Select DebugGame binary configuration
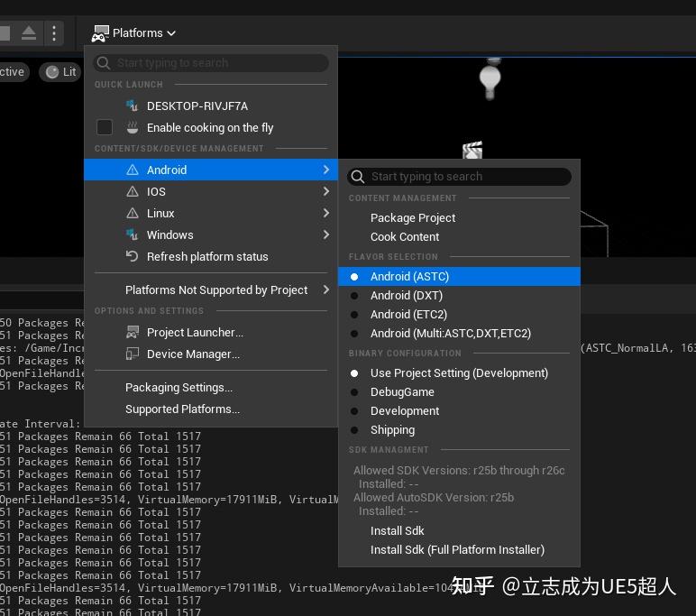The width and height of the screenshot is (696, 616). tap(460, 392)
